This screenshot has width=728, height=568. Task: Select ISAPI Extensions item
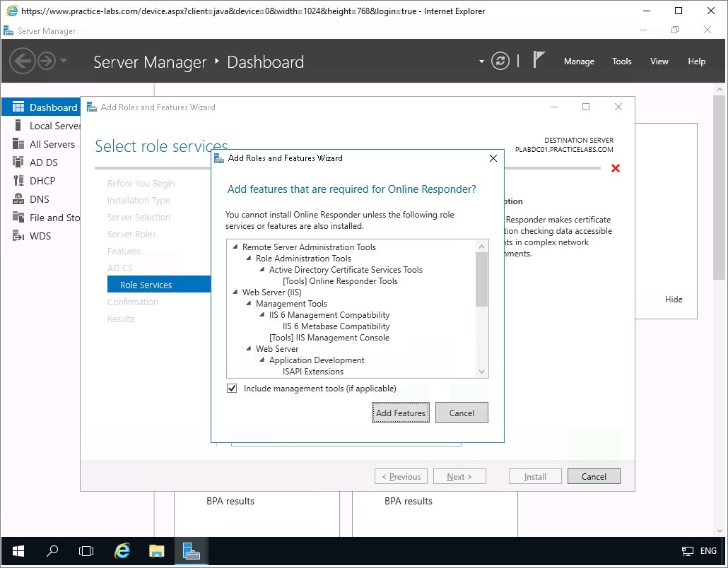pos(313,371)
